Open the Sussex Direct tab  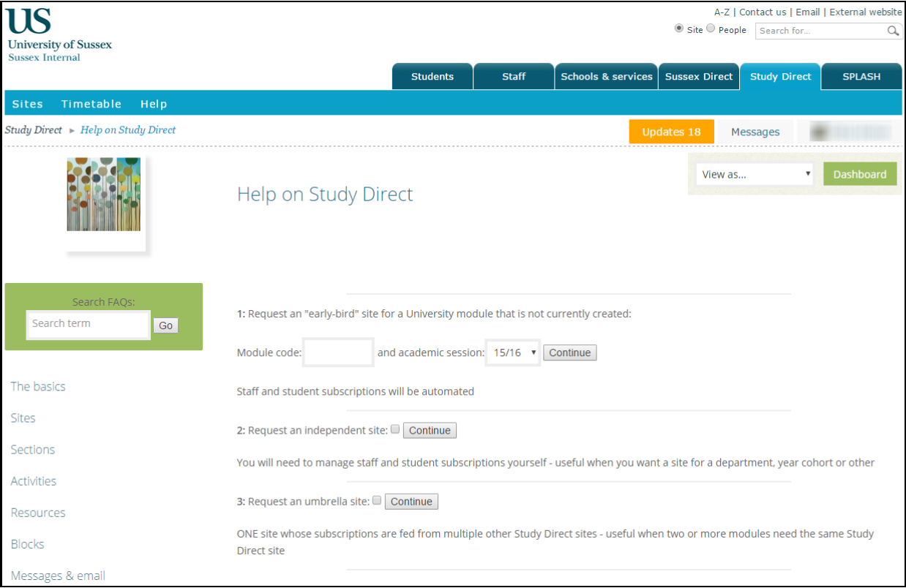coord(699,77)
